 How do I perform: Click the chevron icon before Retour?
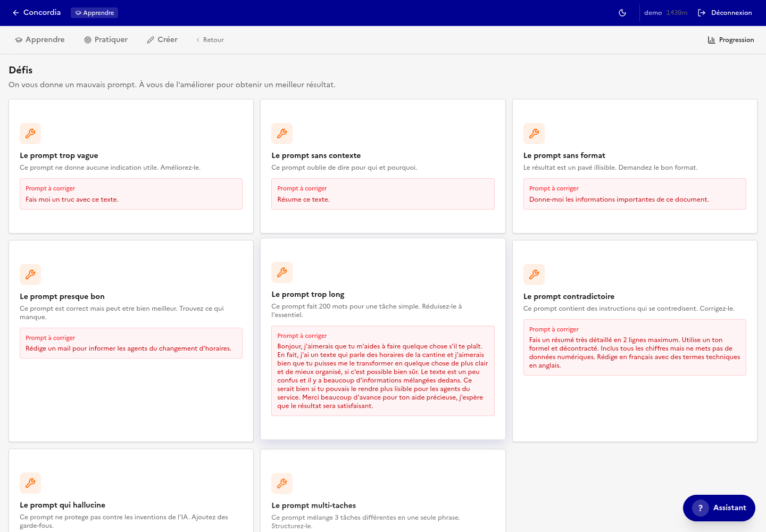click(x=198, y=40)
